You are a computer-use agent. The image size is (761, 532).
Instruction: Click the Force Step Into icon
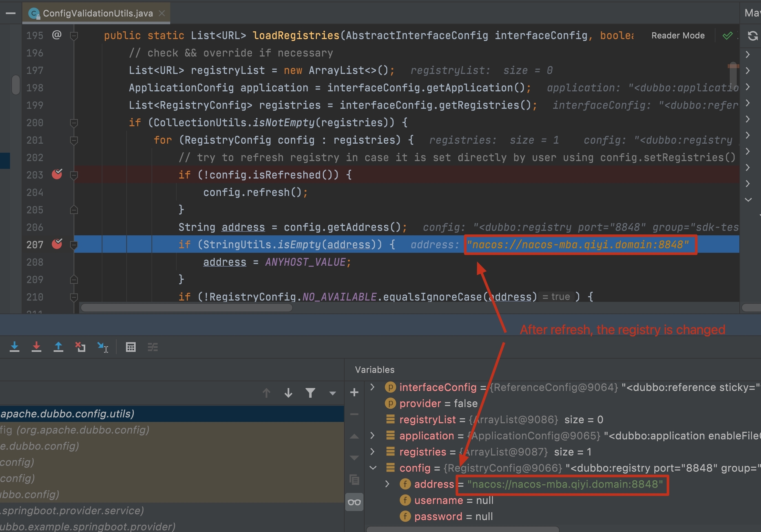(x=36, y=347)
